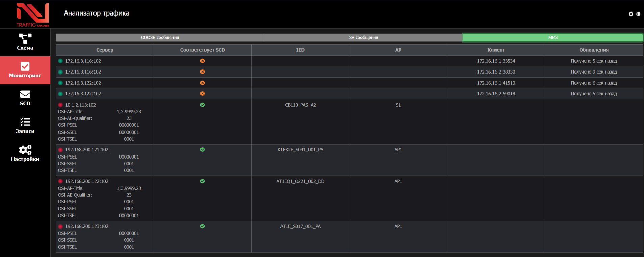The height and width of the screenshot is (257, 644).
Task: Switch to the SV сообщения tab
Action: pyautogui.click(x=363, y=38)
